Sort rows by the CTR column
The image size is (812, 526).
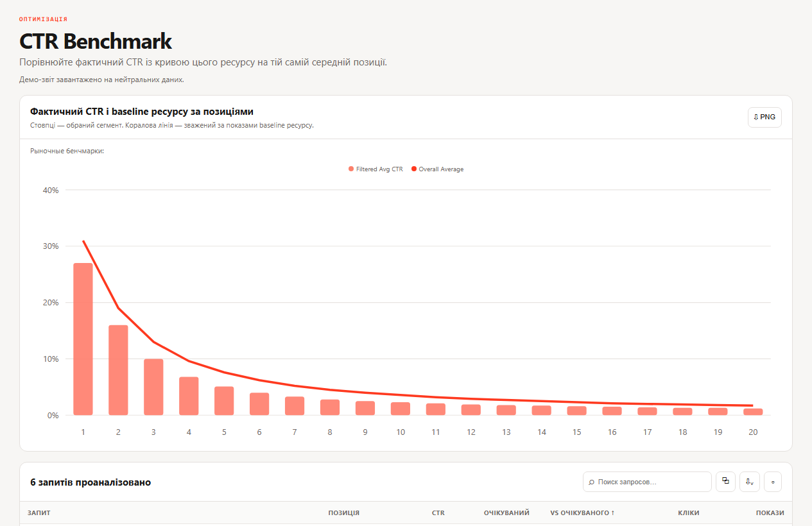(438, 513)
